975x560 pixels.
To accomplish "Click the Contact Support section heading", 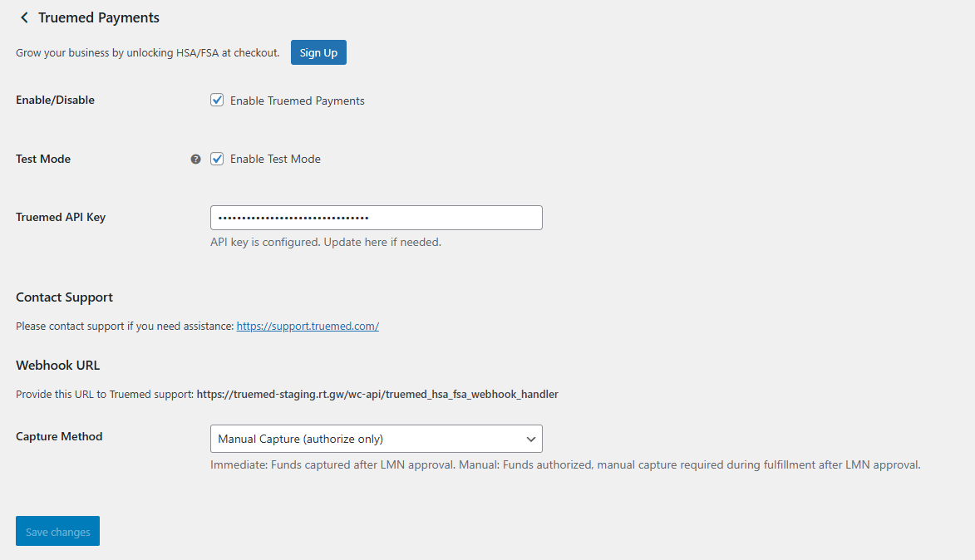I will (64, 297).
